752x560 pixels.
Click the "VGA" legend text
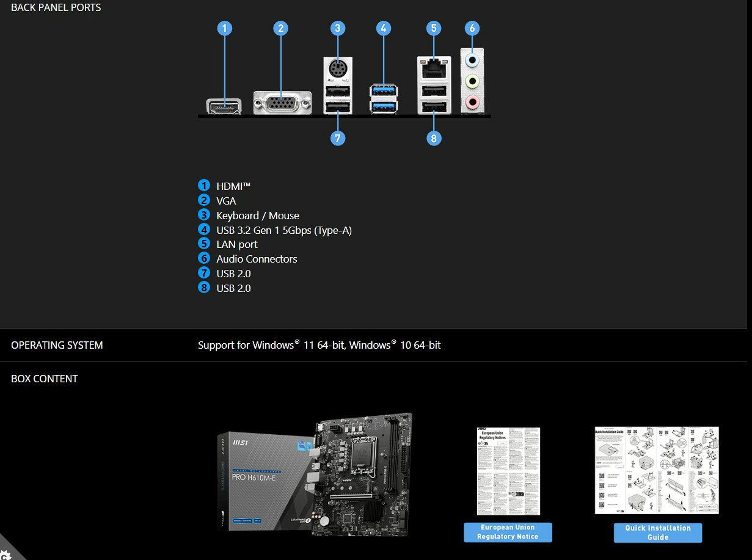226,201
